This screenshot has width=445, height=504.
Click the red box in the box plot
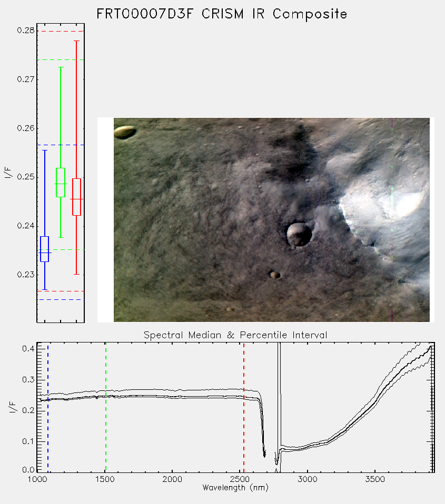pyautogui.click(x=76, y=197)
